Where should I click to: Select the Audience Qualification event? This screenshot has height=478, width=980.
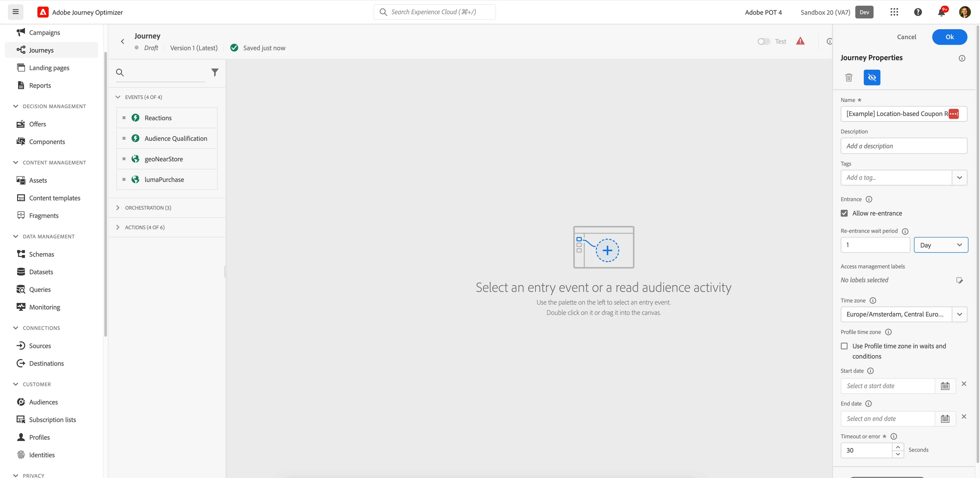167,138
